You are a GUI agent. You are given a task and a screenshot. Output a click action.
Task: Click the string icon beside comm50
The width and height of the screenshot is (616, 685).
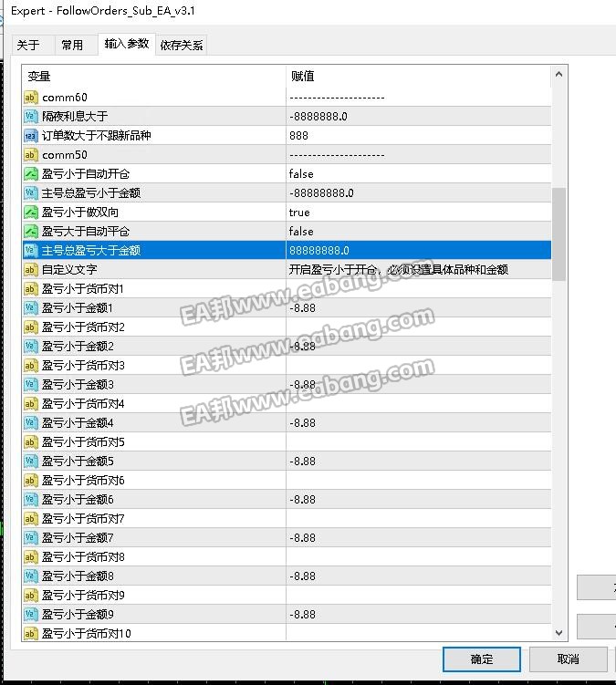tap(31, 155)
